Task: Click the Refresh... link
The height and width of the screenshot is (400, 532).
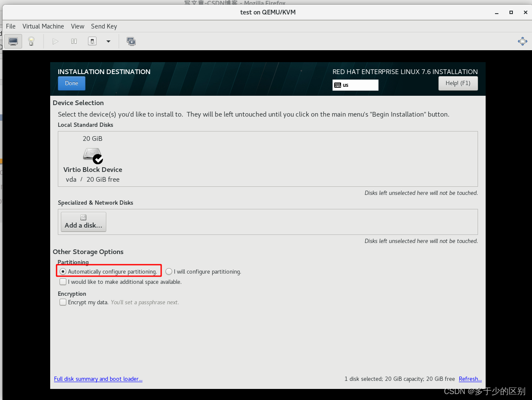Action: click(x=470, y=379)
